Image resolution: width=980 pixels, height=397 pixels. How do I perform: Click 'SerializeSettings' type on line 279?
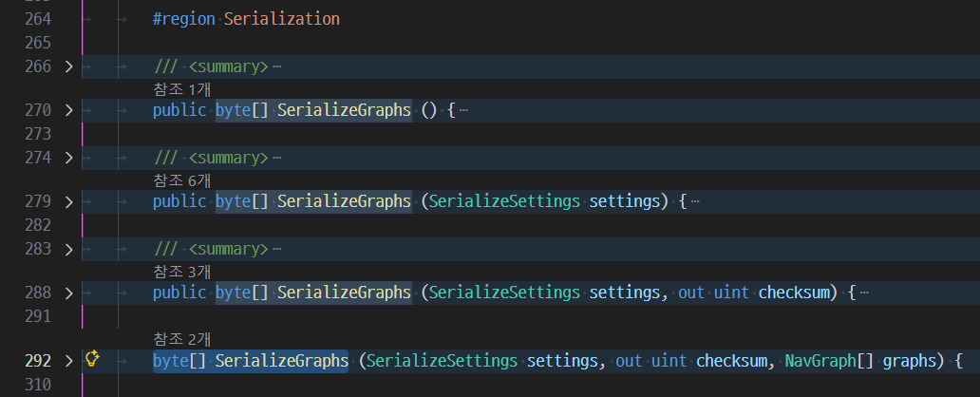[x=504, y=201]
